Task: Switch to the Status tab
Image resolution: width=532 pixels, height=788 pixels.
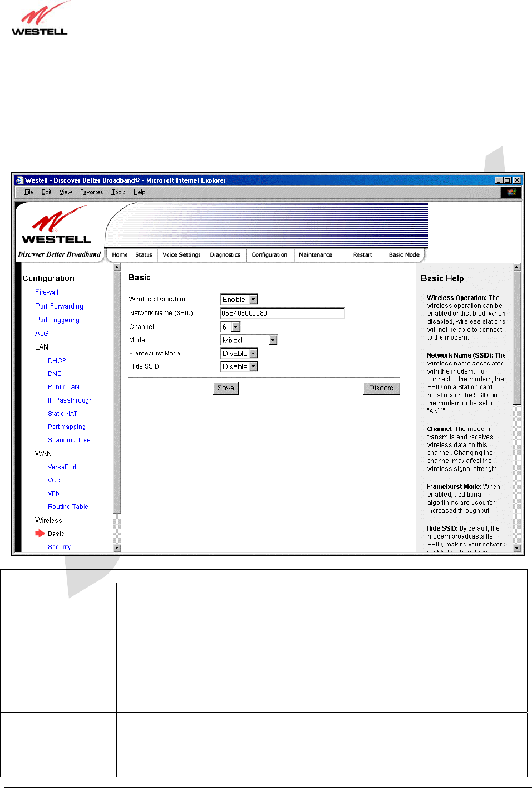Action: coord(144,255)
